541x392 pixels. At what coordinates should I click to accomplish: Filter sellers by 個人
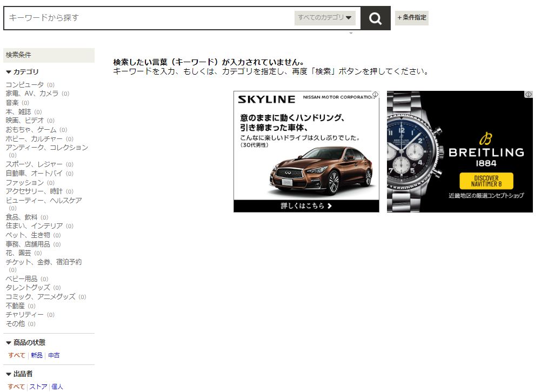(57, 387)
